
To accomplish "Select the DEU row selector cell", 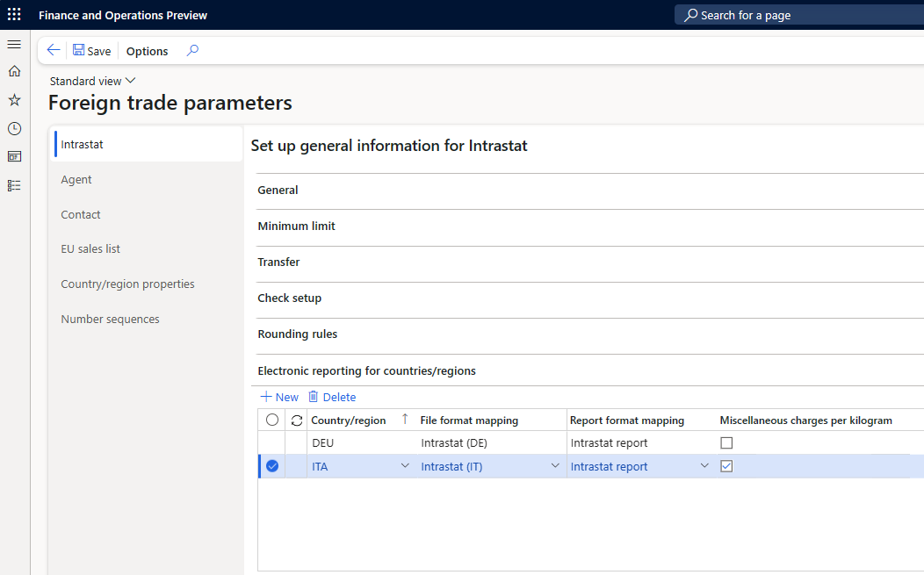I will point(271,443).
